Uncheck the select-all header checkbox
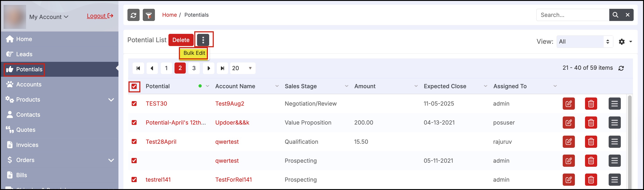 point(134,86)
